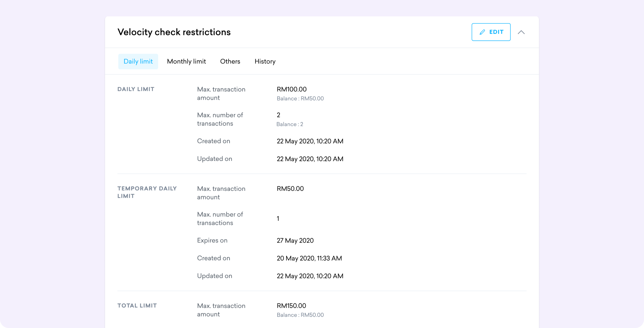Click the 20 May 2020, 11:33 AM timestamp
Viewport: 644px width, 328px height.
tap(309, 258)
